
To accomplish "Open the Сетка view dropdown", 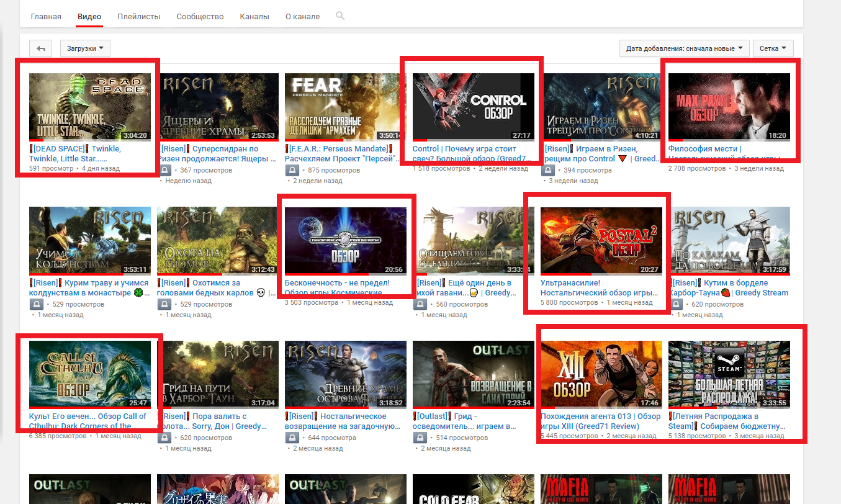I will [773, 48].
